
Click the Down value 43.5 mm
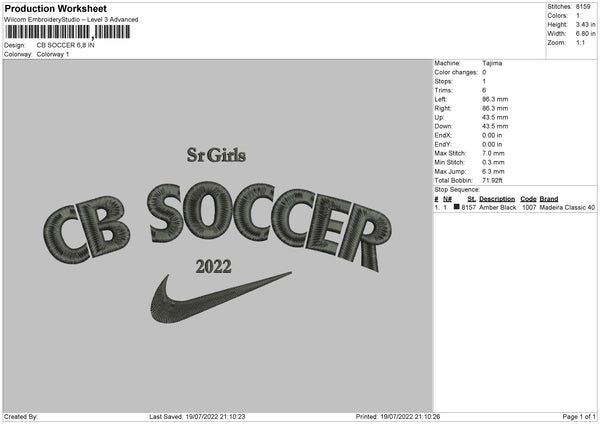[495, 126]
